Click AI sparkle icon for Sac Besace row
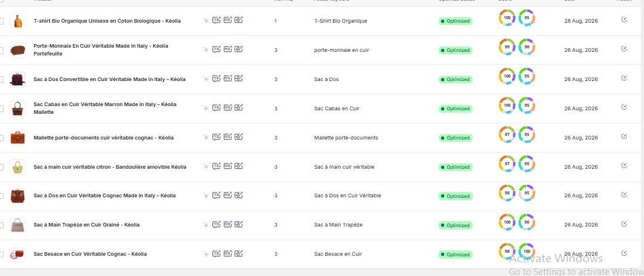Viewport: 644px width, 276px height. click(206, 254)
